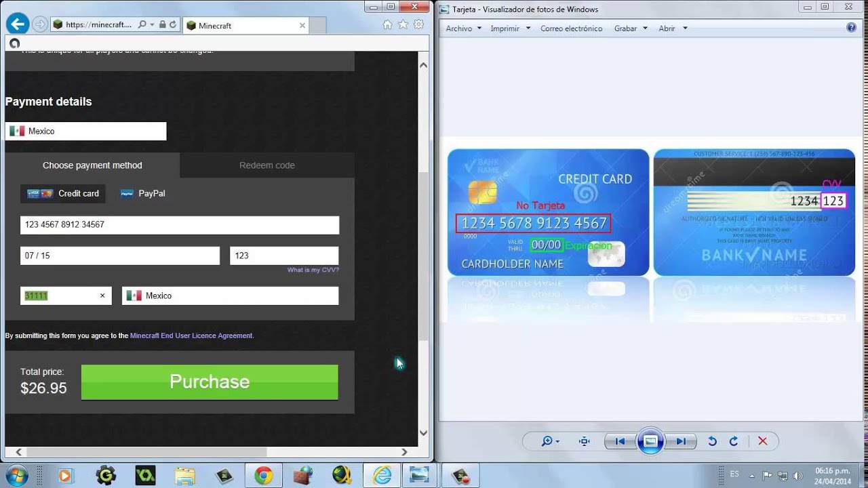
Task: Open Google Chrome from taskbar
Action: click(264, 476)
